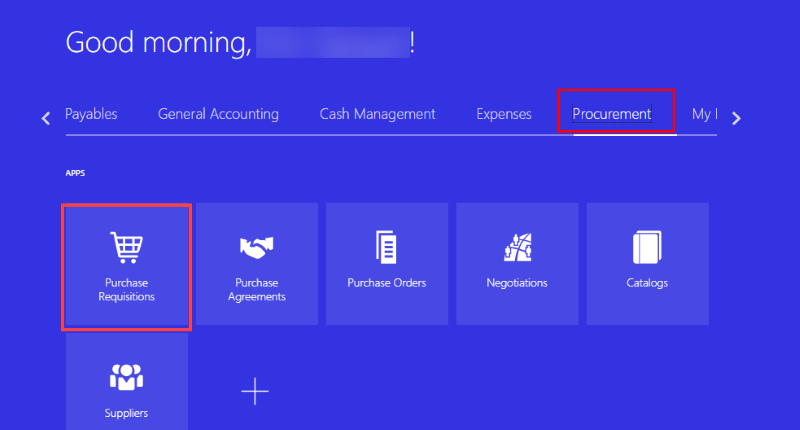Show more tabs with right arrow
Viewport: 800px width, 430px height.
tap(736, 118)
